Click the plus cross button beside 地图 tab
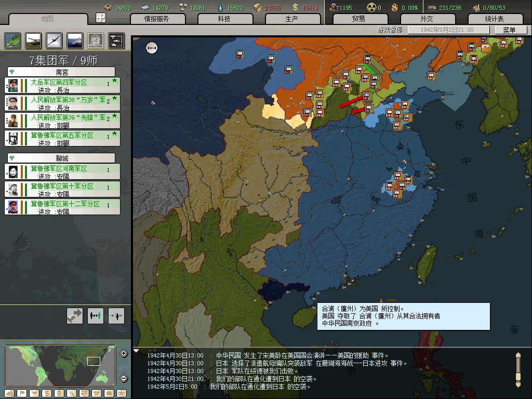Image resolution: width=532 pixels, height=399 pixels. (x=101, y=18)
